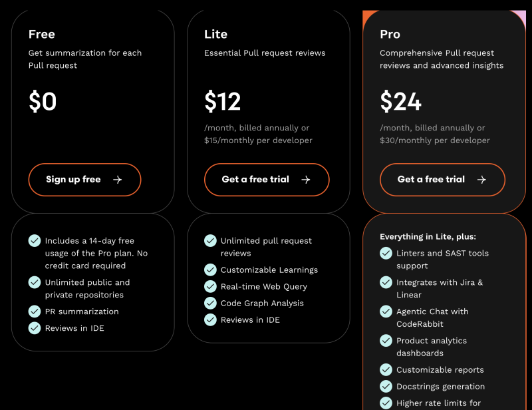
Task: Click the arrow icon in Pro's free trial button
Action: (481, 180)
